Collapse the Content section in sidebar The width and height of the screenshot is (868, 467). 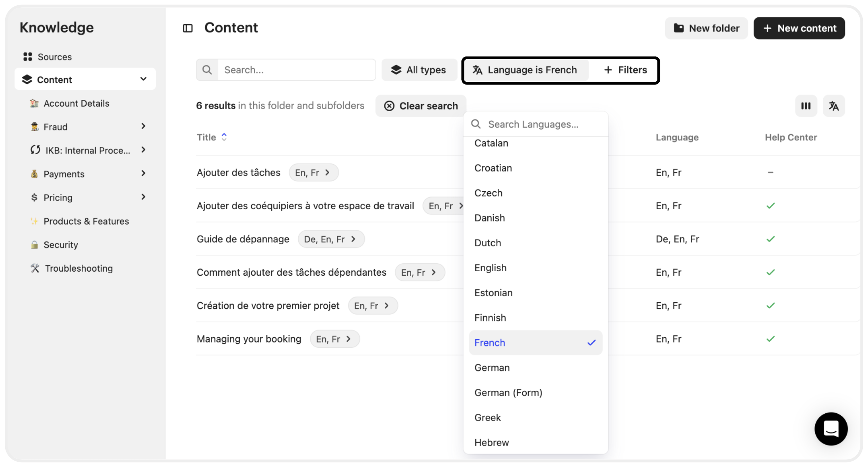(x=143, y=79)
